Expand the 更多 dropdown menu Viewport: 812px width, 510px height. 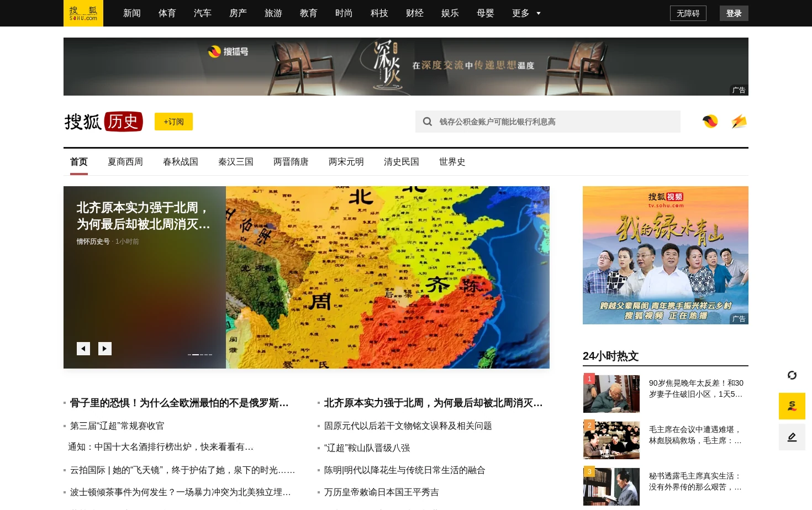point(526,13)
